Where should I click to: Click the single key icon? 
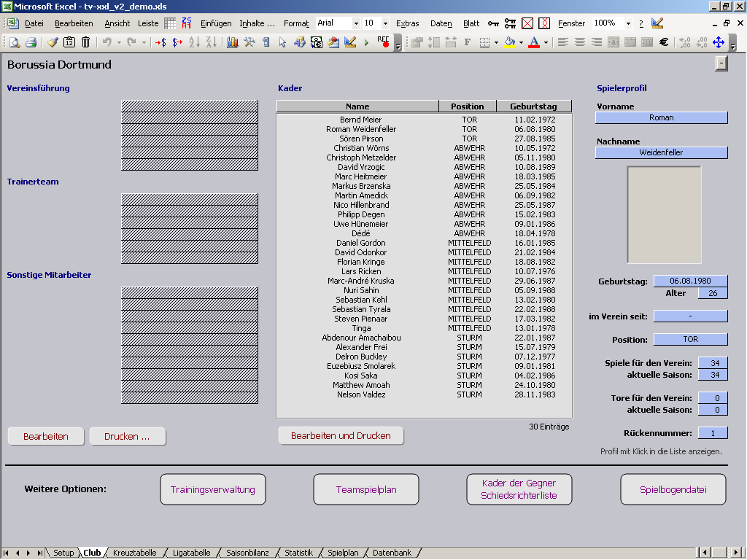[493, 23]
